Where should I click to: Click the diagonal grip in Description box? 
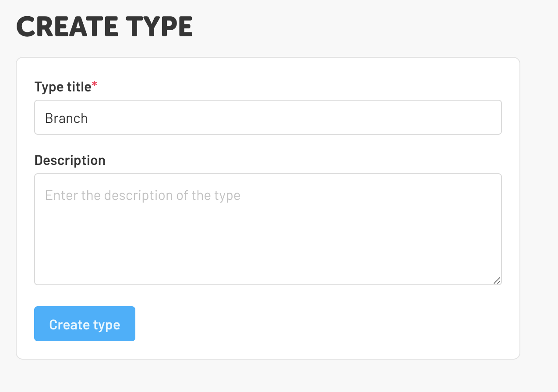tap(497, 281)
